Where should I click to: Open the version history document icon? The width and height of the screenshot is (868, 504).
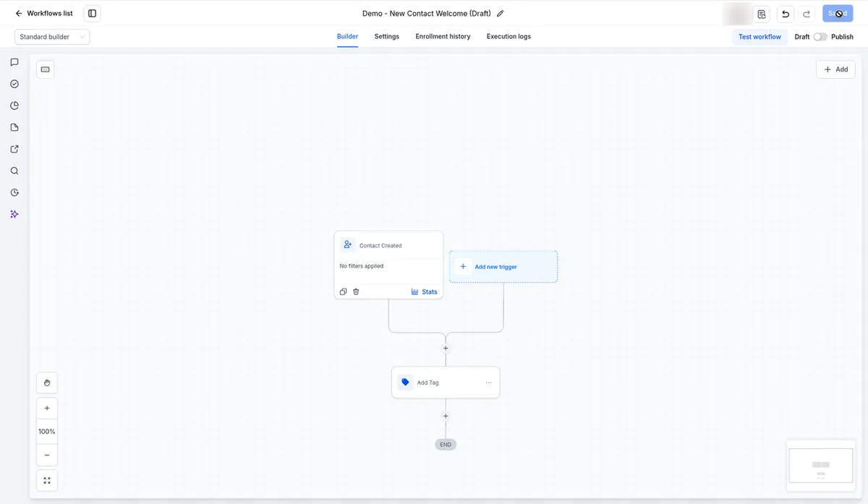coord(762,14)
